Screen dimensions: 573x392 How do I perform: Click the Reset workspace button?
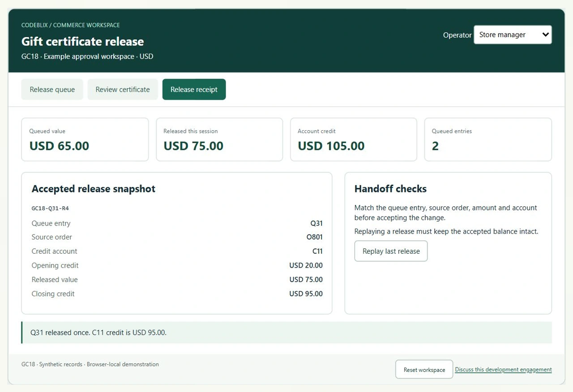424,370
